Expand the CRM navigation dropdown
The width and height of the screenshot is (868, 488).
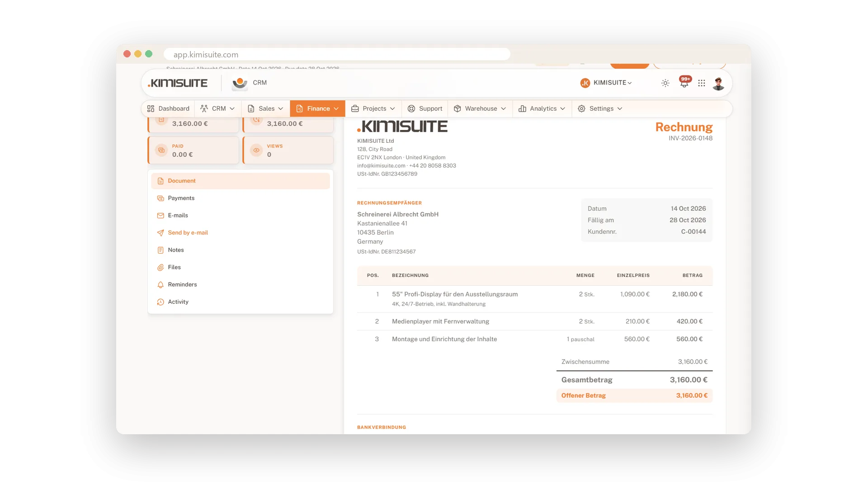218,108
